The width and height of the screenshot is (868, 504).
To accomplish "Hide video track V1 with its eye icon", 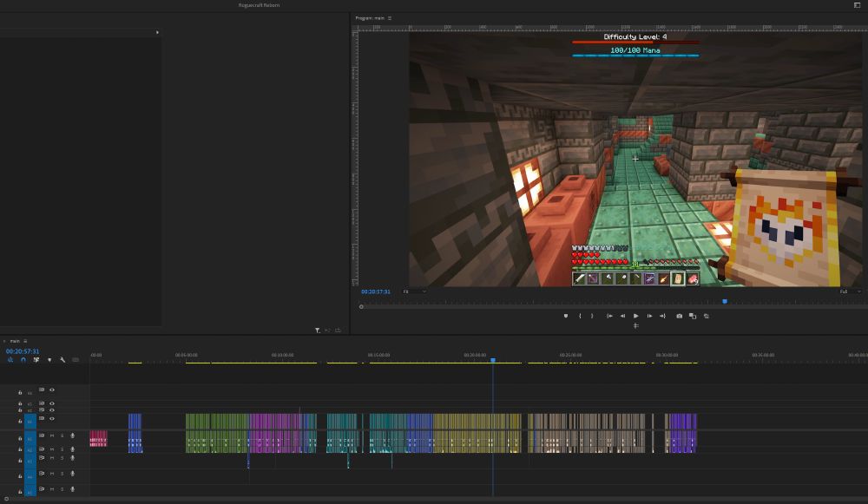I will [x=52, y=419].
